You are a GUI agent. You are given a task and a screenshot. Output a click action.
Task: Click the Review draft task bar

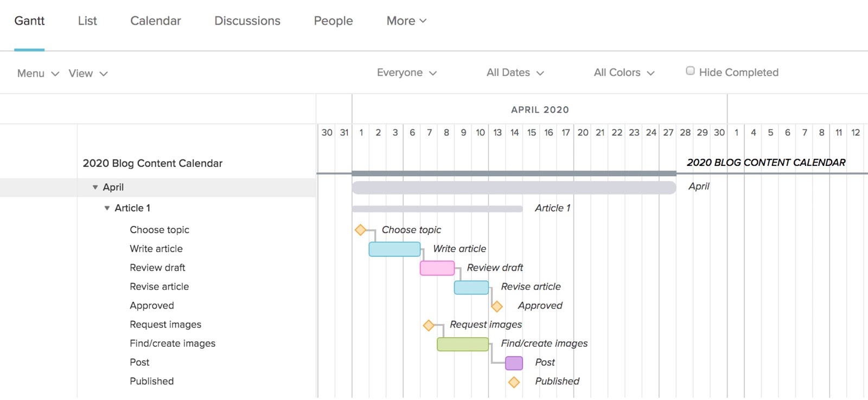point(437,268)
